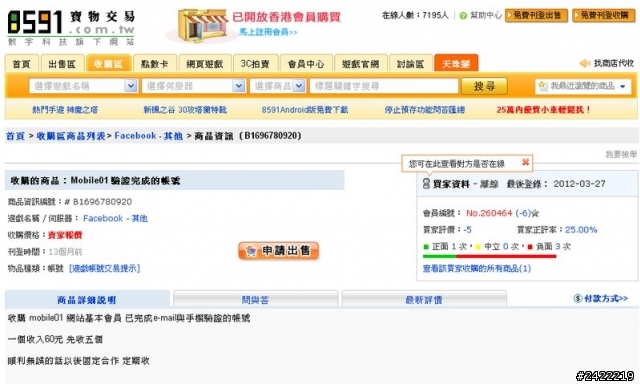This screenshot has height=384, width=640.
Task: Open the 會員中心 tab
Action: (x=306, y=64)
